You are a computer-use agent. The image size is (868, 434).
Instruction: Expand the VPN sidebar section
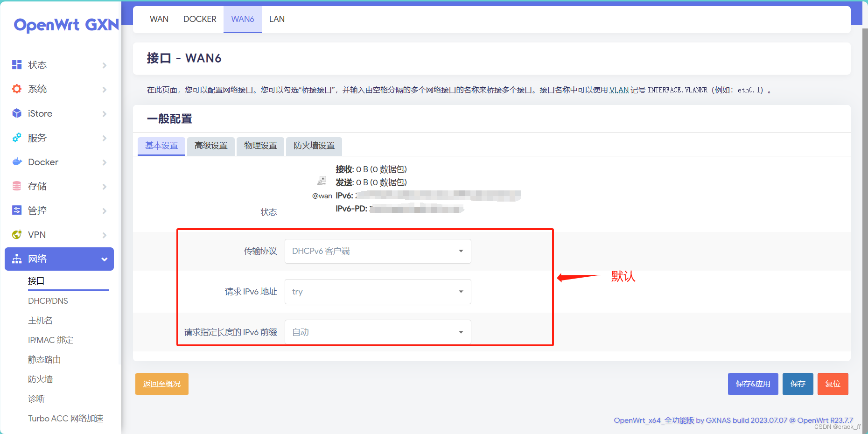click(104, 235)
